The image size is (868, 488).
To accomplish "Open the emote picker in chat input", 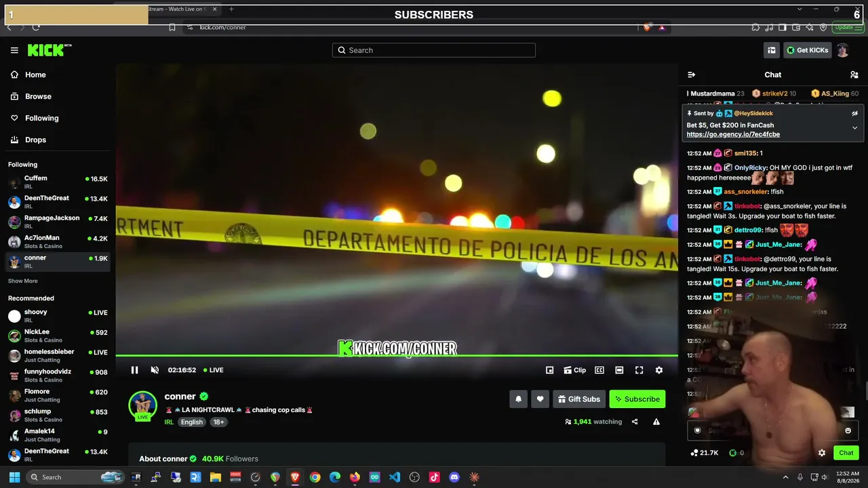I will [848, 430].
